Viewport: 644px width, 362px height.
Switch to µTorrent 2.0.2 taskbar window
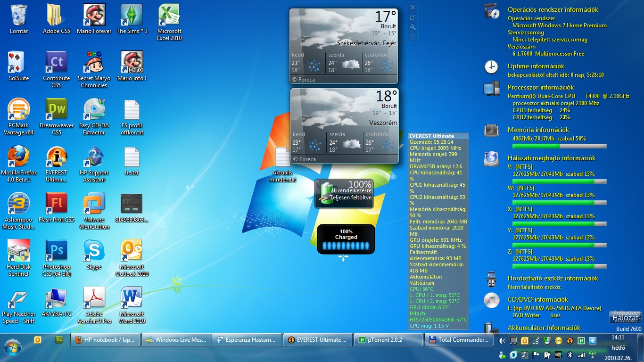click(x=388, y=339)
